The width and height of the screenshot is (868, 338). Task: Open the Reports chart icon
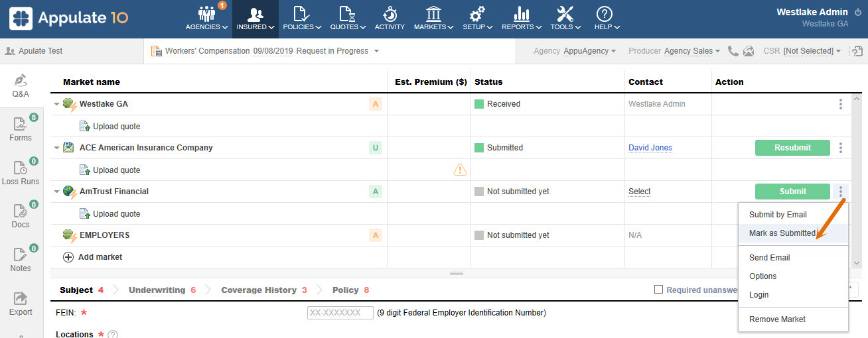point(522,14)
